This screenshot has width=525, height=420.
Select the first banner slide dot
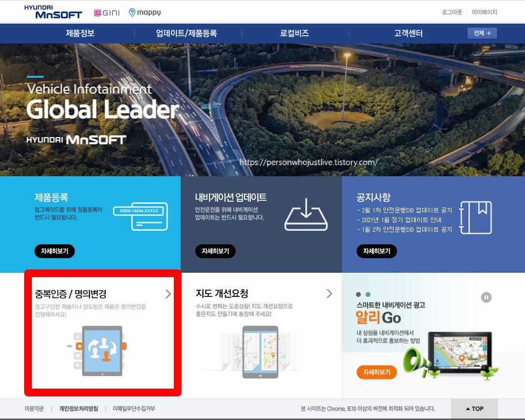358,294
